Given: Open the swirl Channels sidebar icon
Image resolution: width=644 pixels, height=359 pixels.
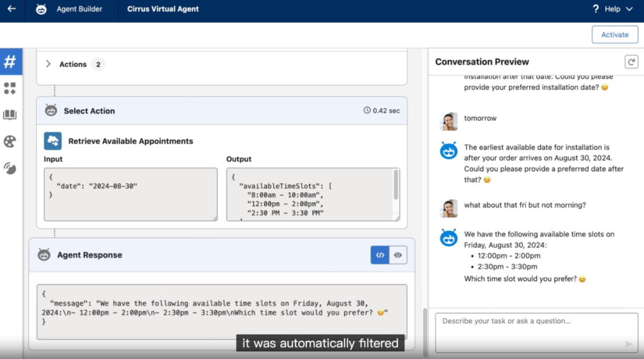Looking at the screenshot, I should coord(10,168).
